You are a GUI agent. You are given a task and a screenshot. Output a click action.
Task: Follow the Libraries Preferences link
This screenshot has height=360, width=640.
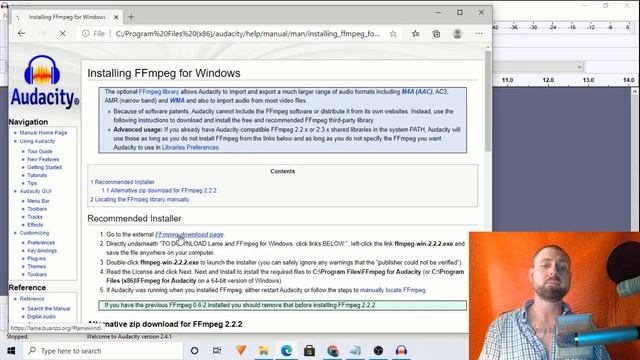(x=190, y=147)
